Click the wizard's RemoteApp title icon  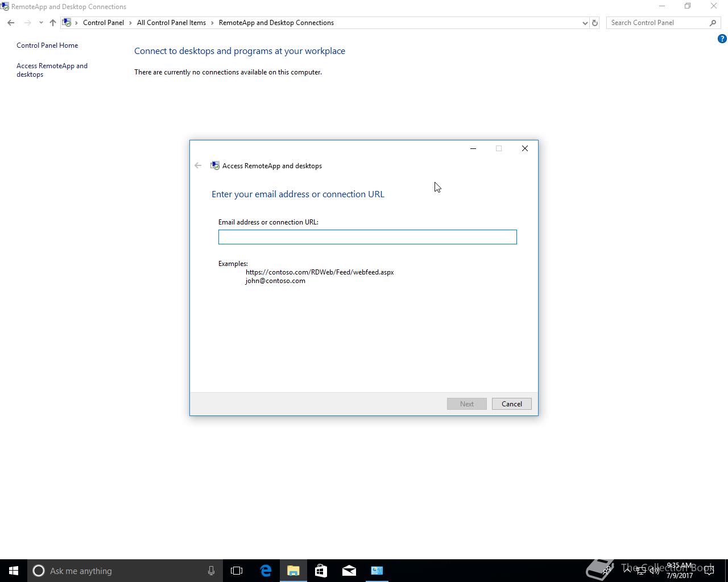click(215, 165)
